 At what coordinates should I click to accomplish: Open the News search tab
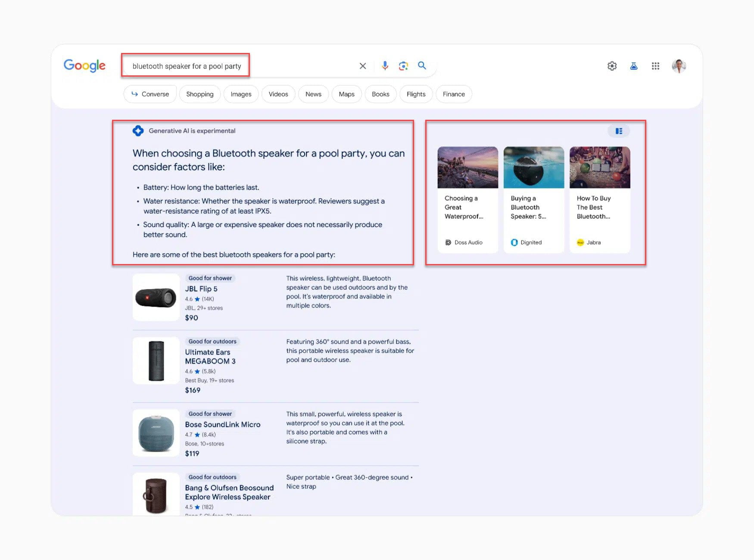pyautogui.click(x=313, y=94)
